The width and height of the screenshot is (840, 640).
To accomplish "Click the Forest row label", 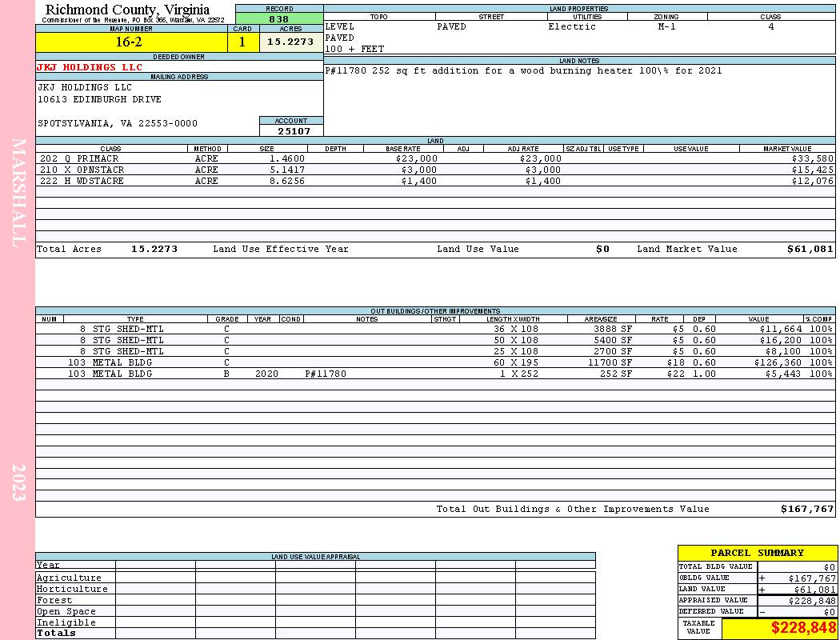I will pyautogui.click(x=54, y=600).
